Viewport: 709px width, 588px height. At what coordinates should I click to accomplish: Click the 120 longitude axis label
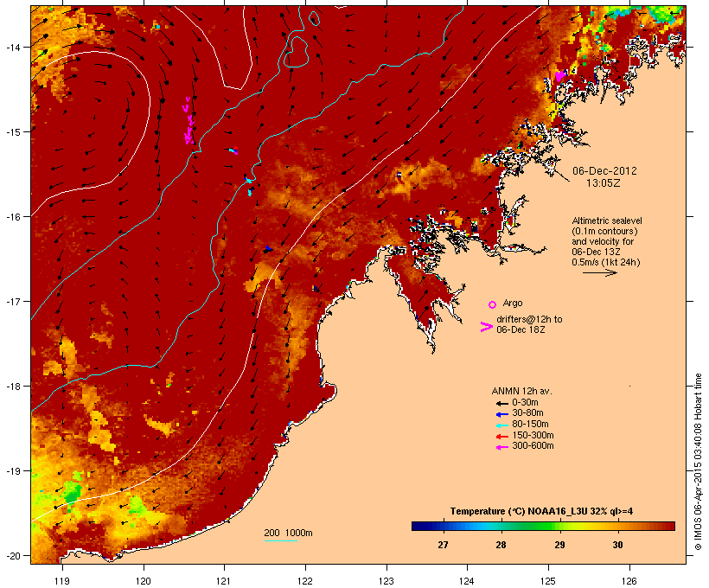[x=144, y=581]
